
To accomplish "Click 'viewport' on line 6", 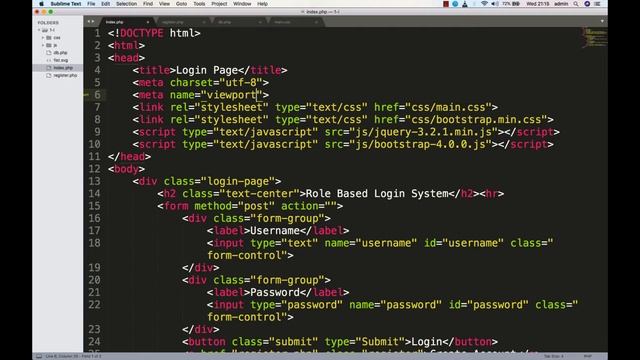I will point(231,95).
